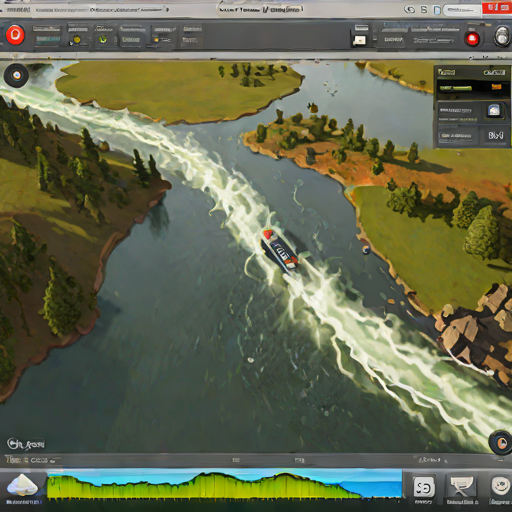
Task: Click the large red circular button in the toolbar's left corner
Action: [15, 35]
